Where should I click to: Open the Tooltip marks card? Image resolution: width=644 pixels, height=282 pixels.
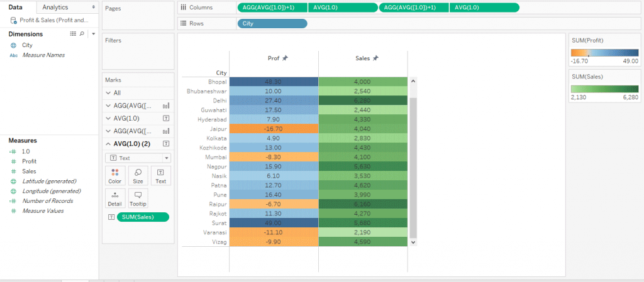pos(138,198)
